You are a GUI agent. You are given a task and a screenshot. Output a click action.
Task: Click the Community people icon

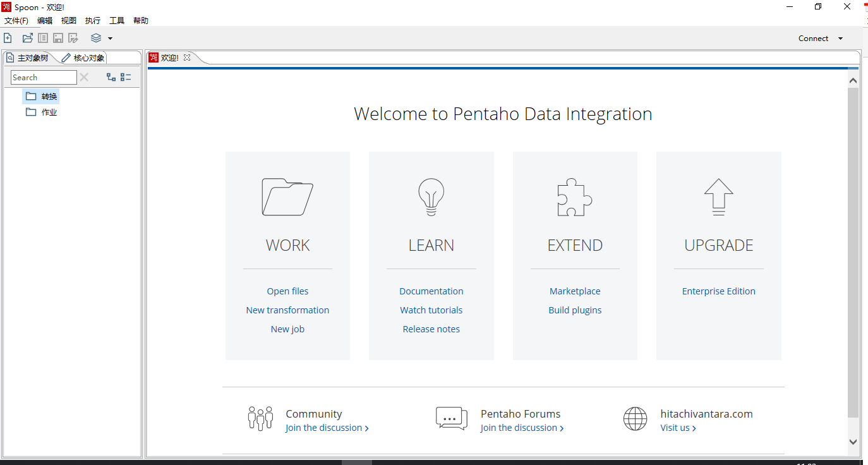[x=260, y=418]
